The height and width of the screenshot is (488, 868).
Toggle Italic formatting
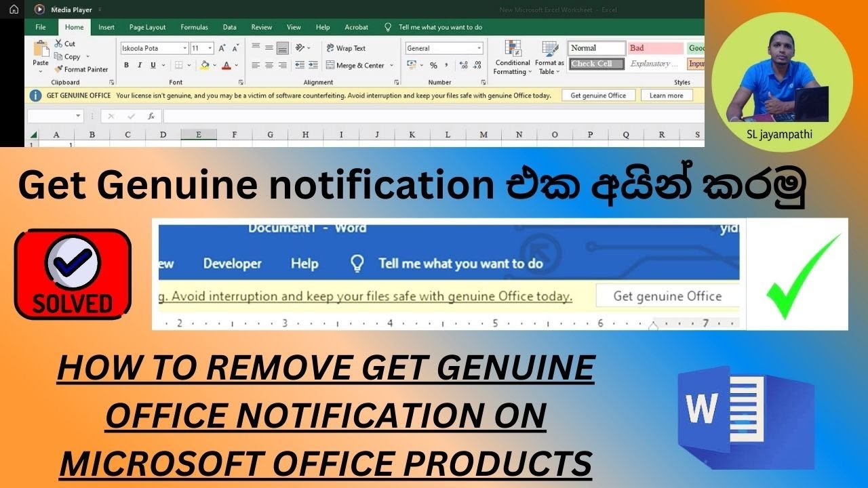140,65
